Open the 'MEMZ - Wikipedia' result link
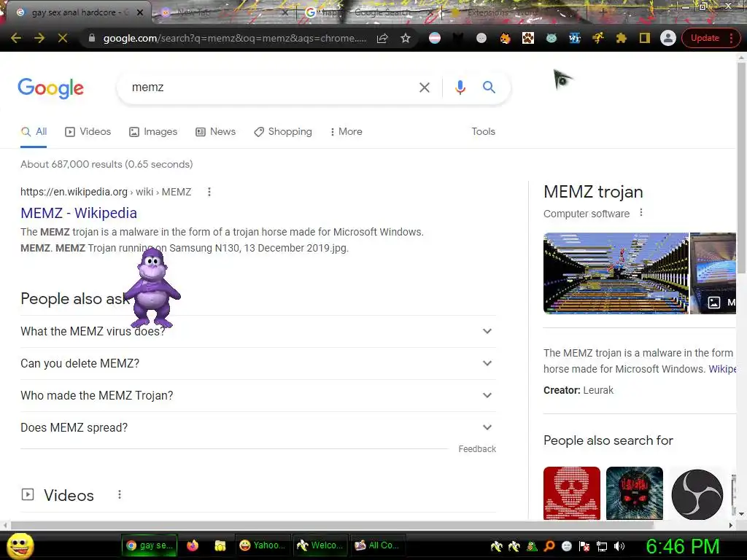This screenshot has height=560, width=747. [x=79, y=213]
